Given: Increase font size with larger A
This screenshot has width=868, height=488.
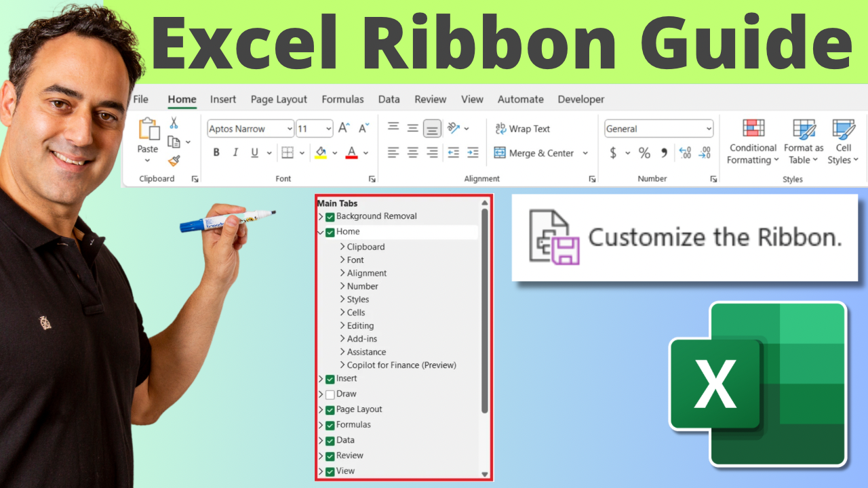Looking at the screenshot, I should point(344,128).
